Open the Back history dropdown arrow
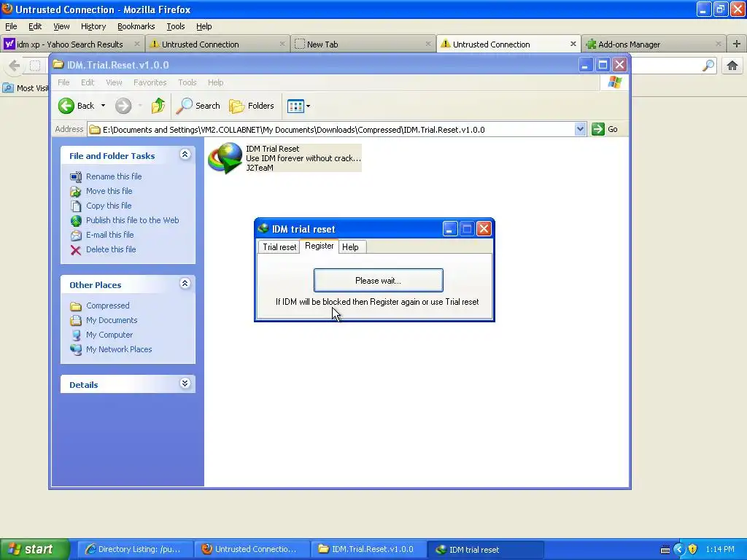This screenshot has width=747, height=560. click(103, 106)
